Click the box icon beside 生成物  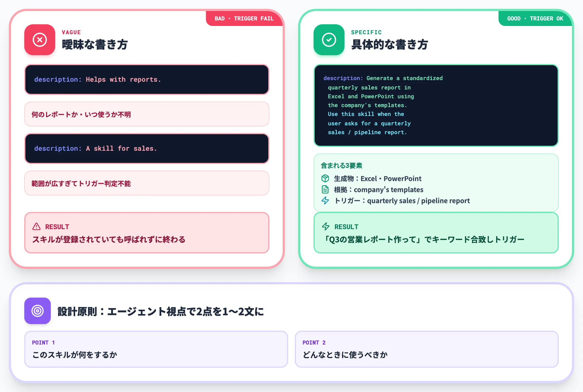tap(325, 178)
